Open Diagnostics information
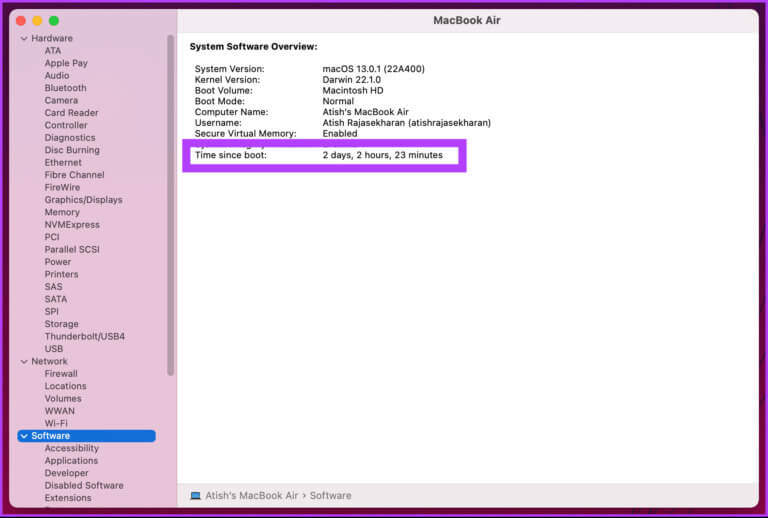 pos(70,138)
